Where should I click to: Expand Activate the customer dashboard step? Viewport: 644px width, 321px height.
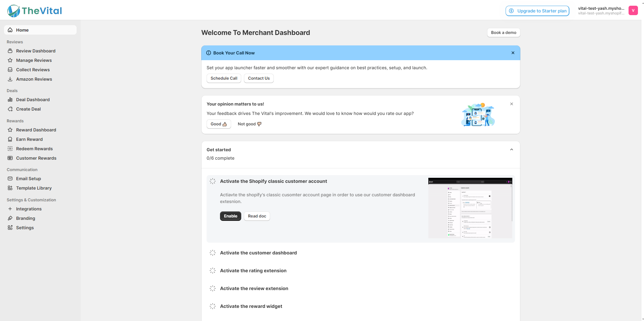coord(258,253)
